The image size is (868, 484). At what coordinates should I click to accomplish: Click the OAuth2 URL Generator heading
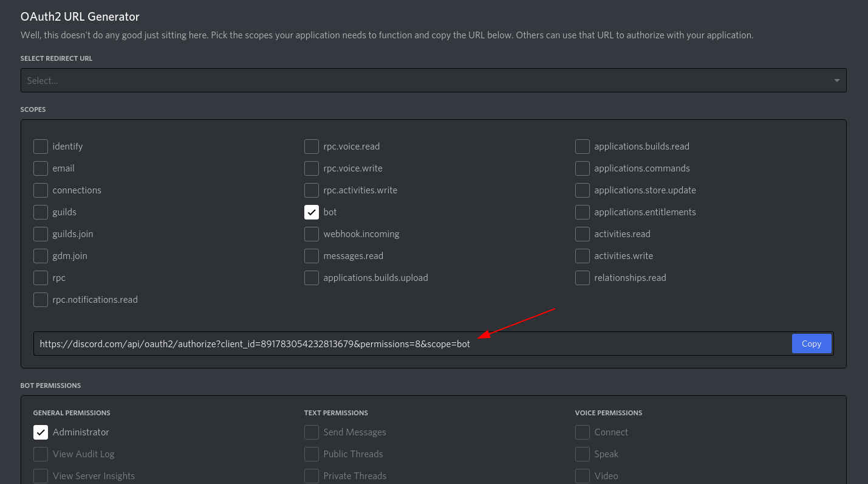pyautogui.click(x=80, y=17)
